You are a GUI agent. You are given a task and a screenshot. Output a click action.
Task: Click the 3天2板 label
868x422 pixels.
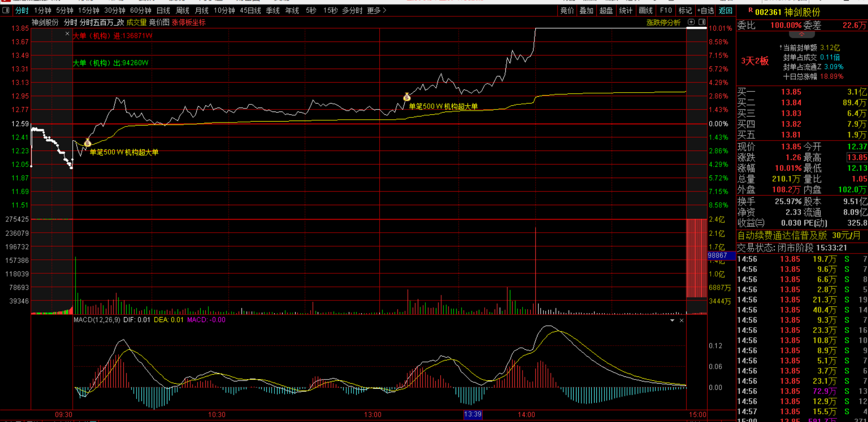click(x=755, y=61)
